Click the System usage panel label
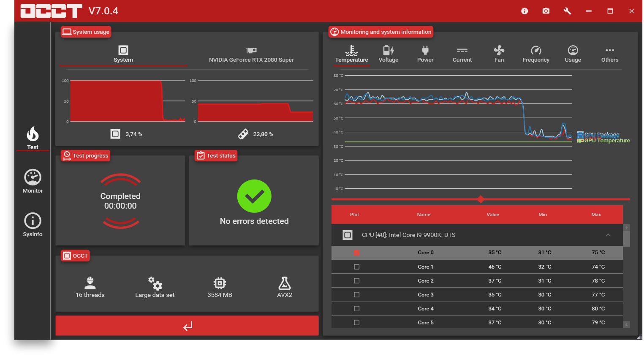The width and height of the screenshot is (644, 359). click(x=86, y=32)
